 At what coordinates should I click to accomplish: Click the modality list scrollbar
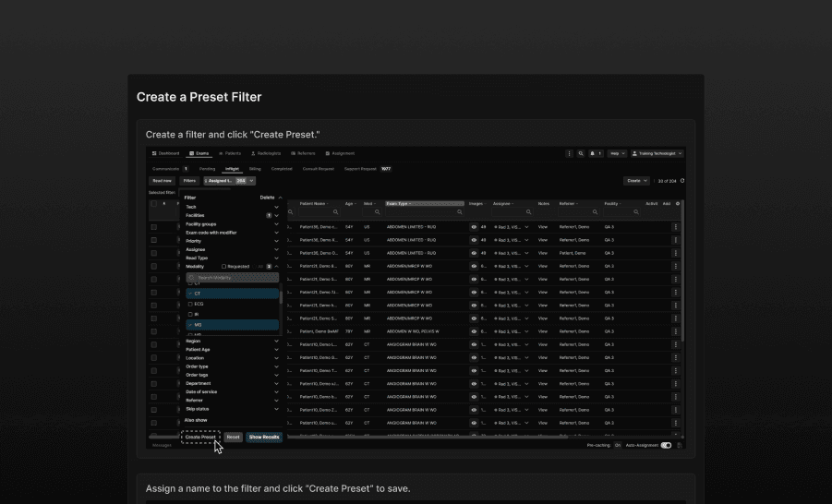[x=280, y=297]
